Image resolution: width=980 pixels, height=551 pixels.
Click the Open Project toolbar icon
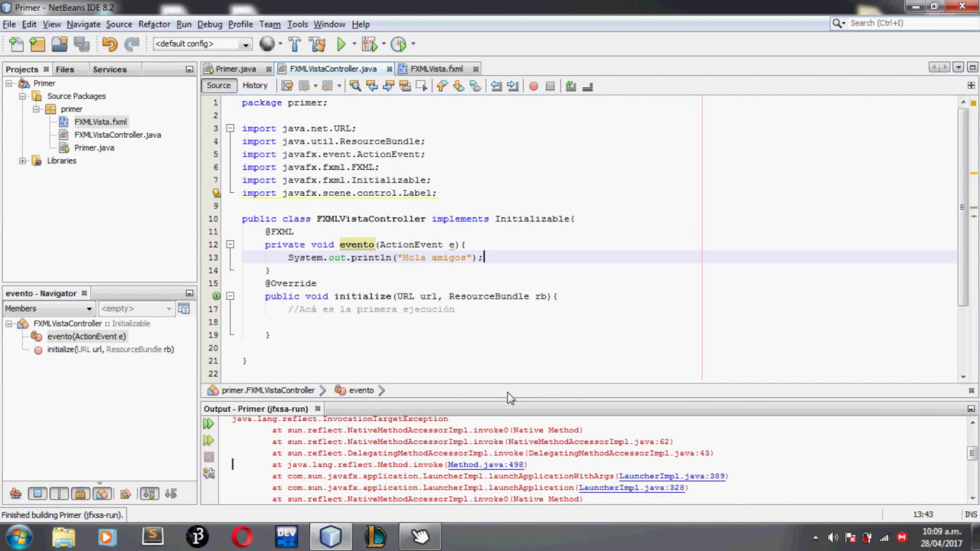tap(59, 44)
